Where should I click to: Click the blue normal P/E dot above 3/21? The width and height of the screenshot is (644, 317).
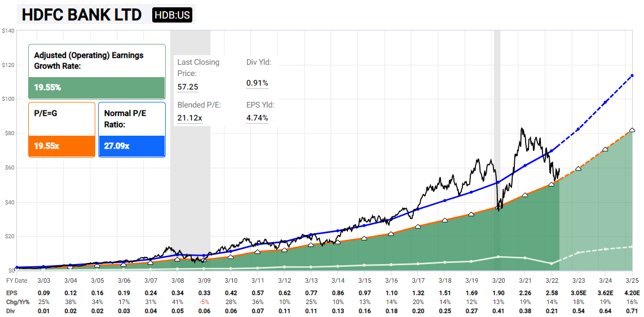point(525,166)
